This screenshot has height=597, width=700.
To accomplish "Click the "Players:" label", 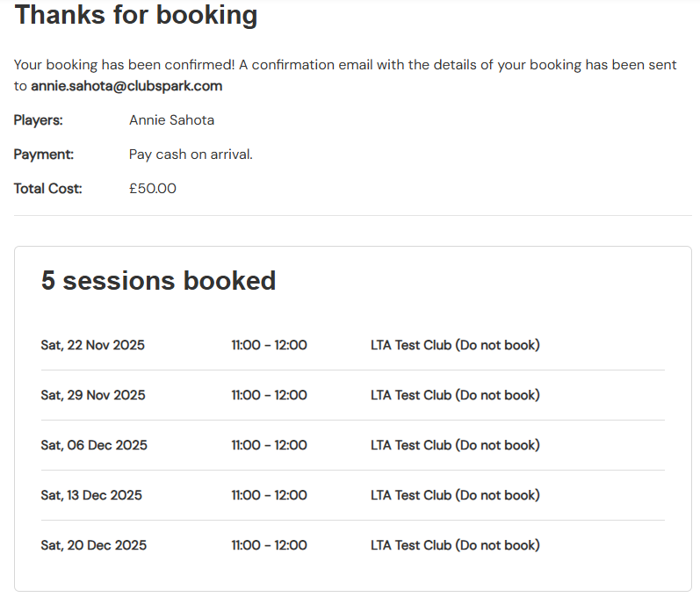I will (x=39, y=120).
